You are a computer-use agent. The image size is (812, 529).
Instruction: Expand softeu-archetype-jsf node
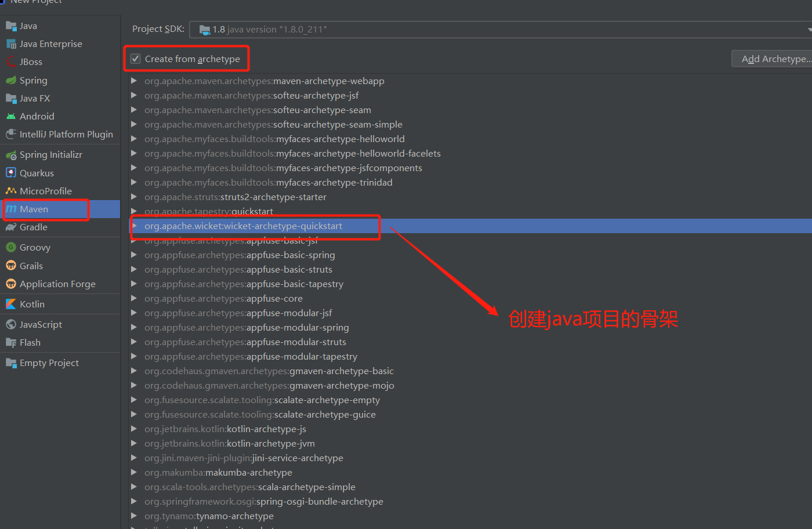(x=134, y=95)
